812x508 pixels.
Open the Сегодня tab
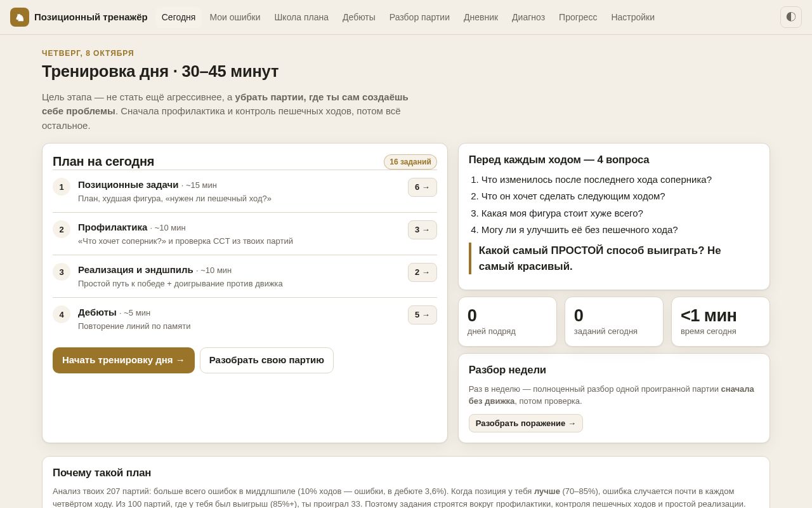178,17
